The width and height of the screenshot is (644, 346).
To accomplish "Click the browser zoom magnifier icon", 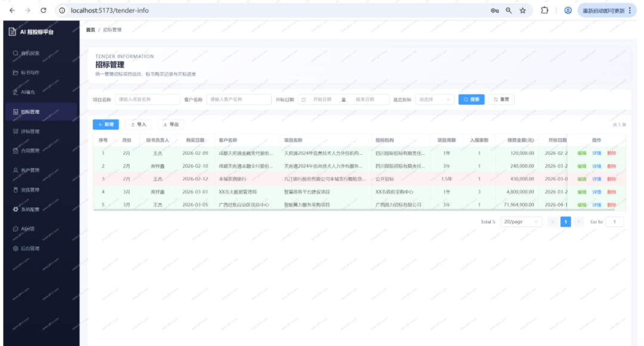I will pos(509,11).
